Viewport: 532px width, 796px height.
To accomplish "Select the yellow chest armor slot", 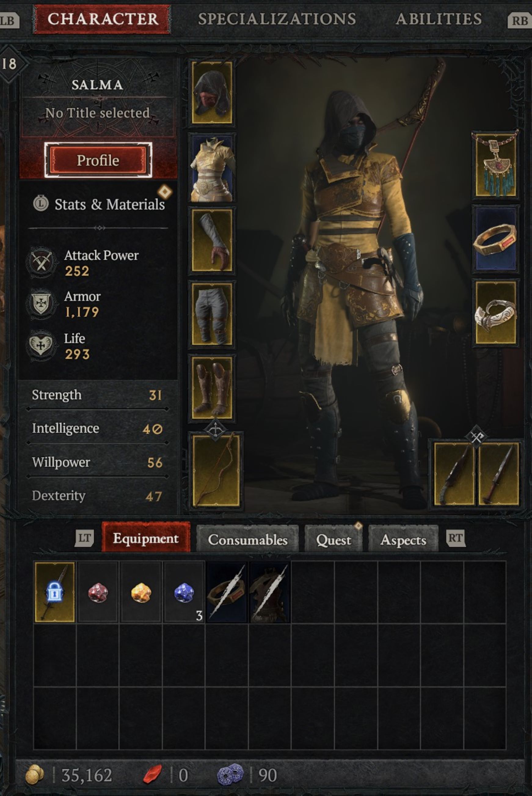I will coord(212,168).
